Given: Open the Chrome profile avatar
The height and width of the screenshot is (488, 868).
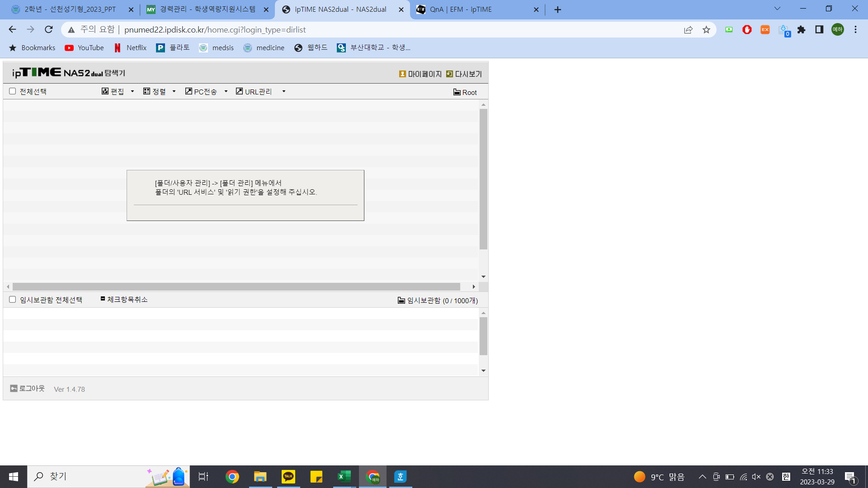Looking at the screenshot, I should [x=837, y=30].
